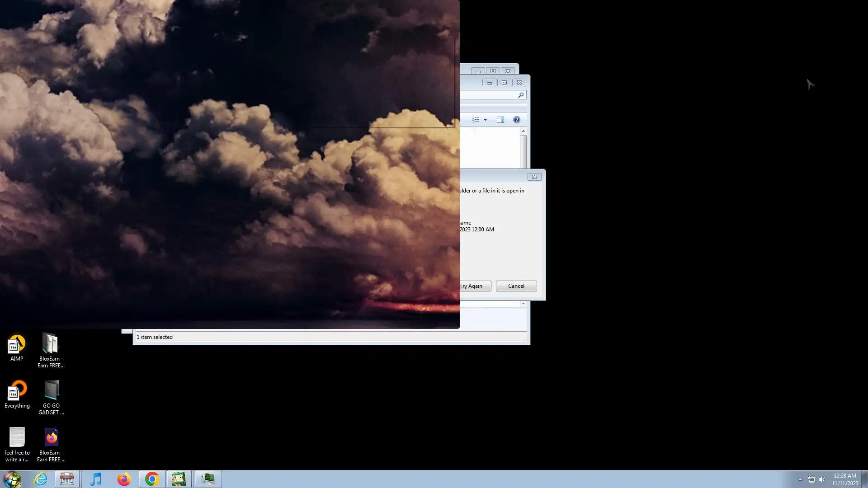Open Firefox from the taskbar
868x488 pixels.
[x=124, y=479]
